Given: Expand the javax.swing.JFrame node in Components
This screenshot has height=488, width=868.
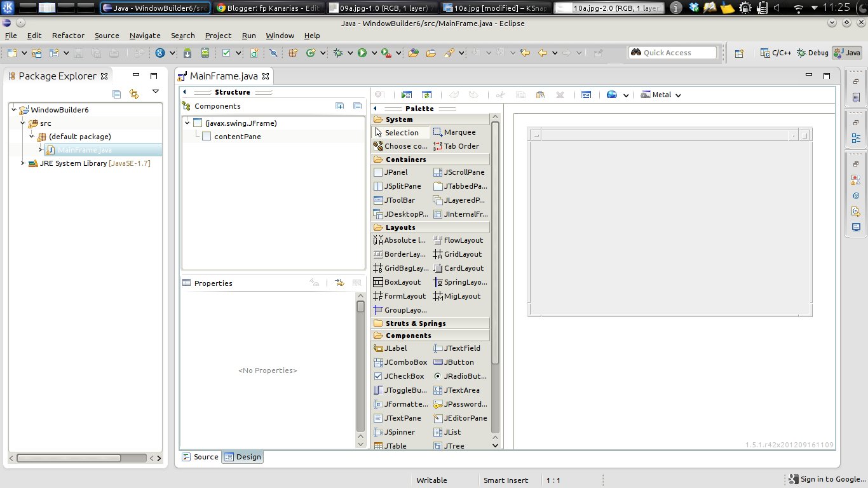Looking at the screenshot, I should [188, 123].
